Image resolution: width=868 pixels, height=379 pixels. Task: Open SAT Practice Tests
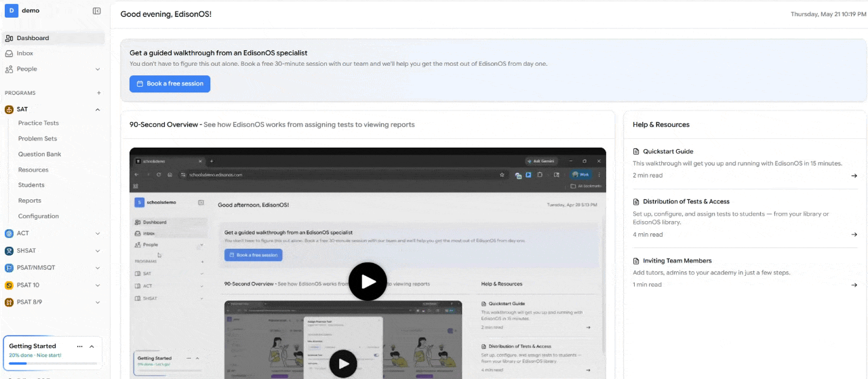point(39,123)
